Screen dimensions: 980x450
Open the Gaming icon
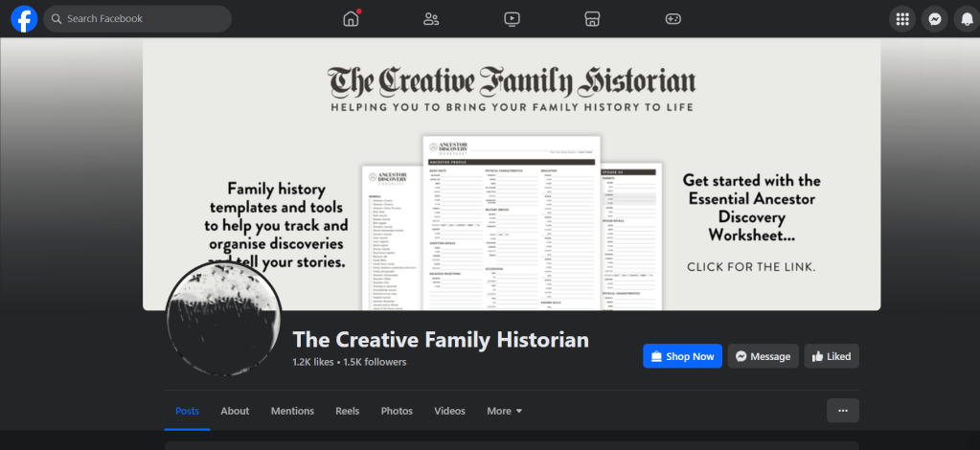coord(673,19)
